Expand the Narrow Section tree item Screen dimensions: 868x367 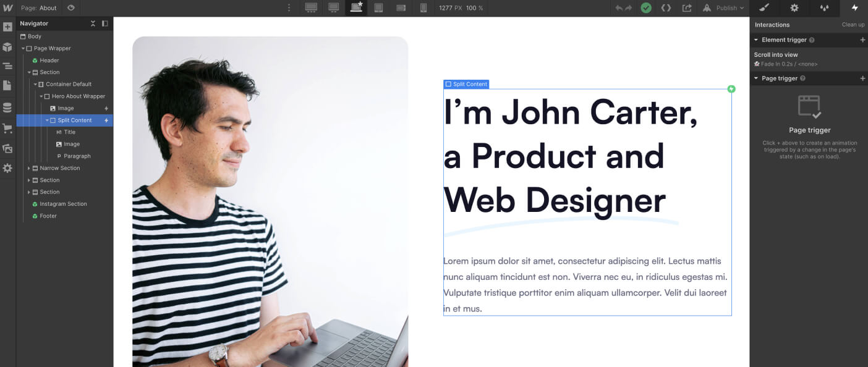click(28, 167)
